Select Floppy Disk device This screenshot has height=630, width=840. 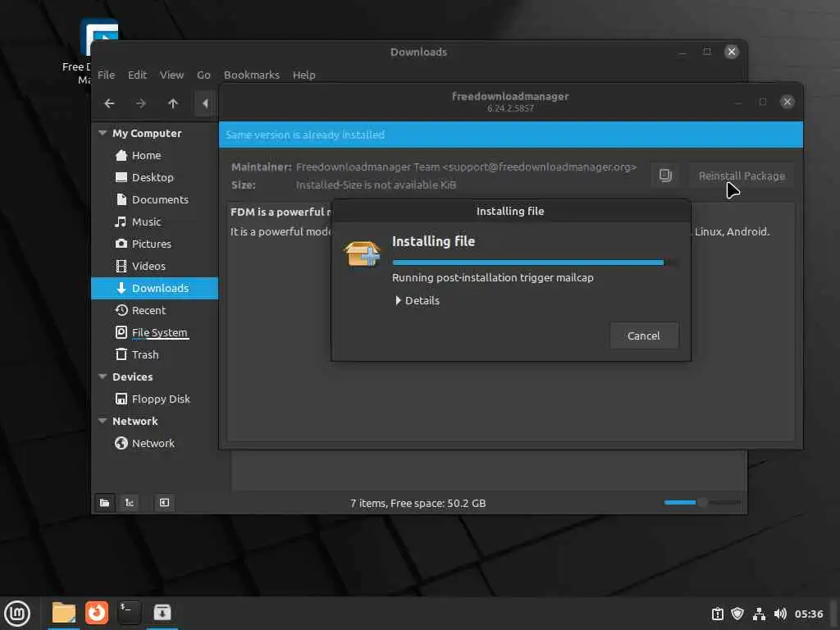tap(161, 399)
